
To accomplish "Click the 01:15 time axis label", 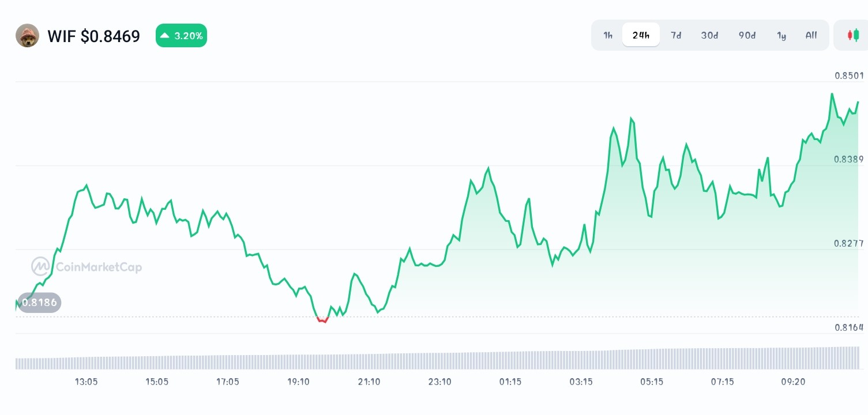I will click(510, 382).
